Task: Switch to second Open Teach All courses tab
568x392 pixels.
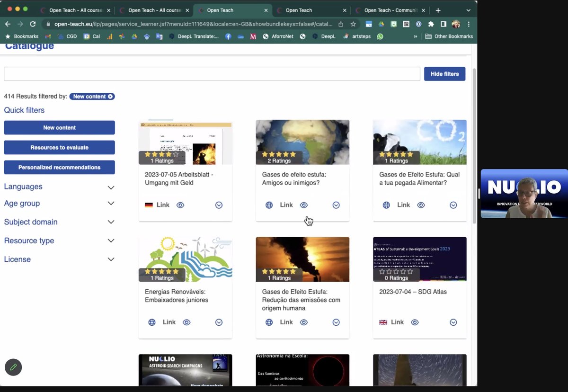Action: (x=153, y=10)
